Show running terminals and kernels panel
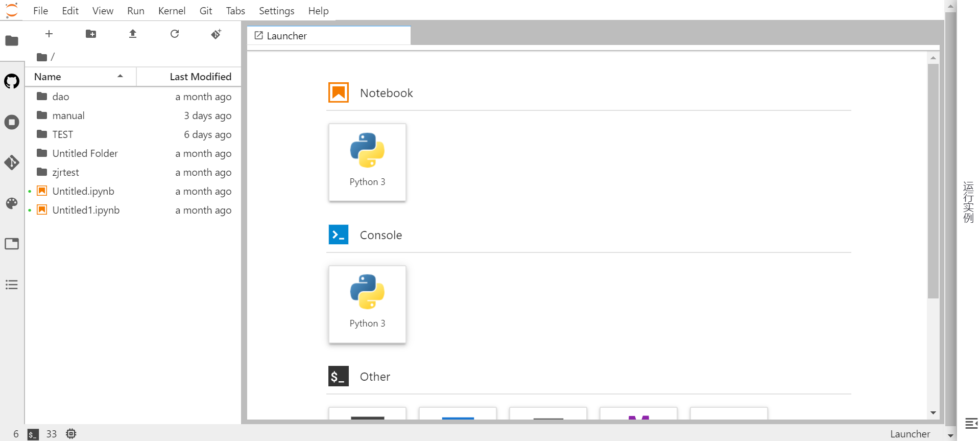980x441 pixels. coord(12,122)
